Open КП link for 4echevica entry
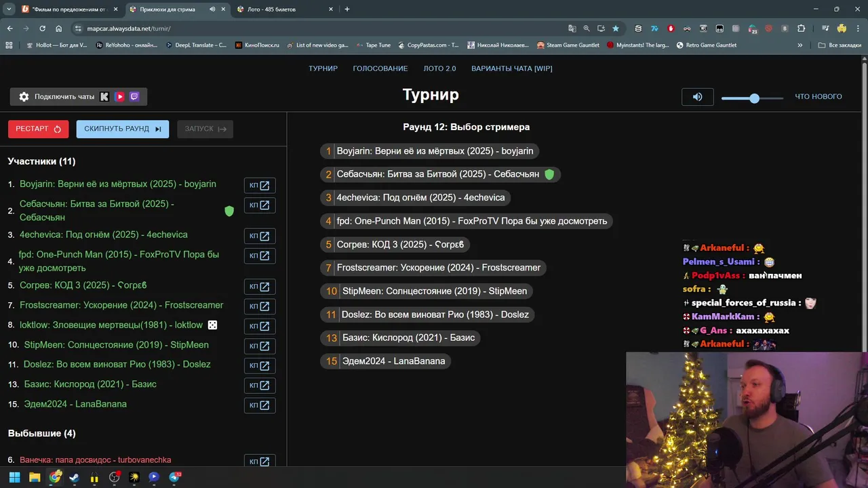The width and height of the screenshot is (868, 488). pyautogui.click(x=260, y=236)
